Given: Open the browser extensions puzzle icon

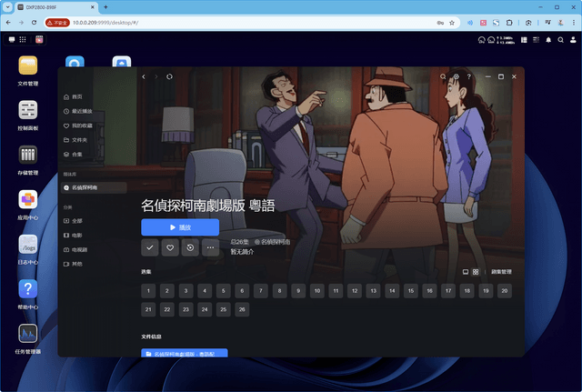Looking at the screenshot, I should pos(509,23).
